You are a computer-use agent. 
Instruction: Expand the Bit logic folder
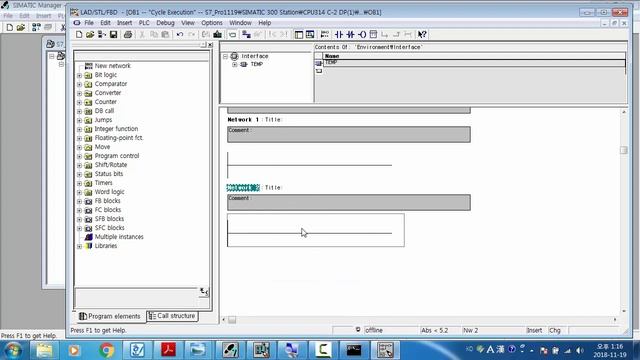[x=79, y=75]
